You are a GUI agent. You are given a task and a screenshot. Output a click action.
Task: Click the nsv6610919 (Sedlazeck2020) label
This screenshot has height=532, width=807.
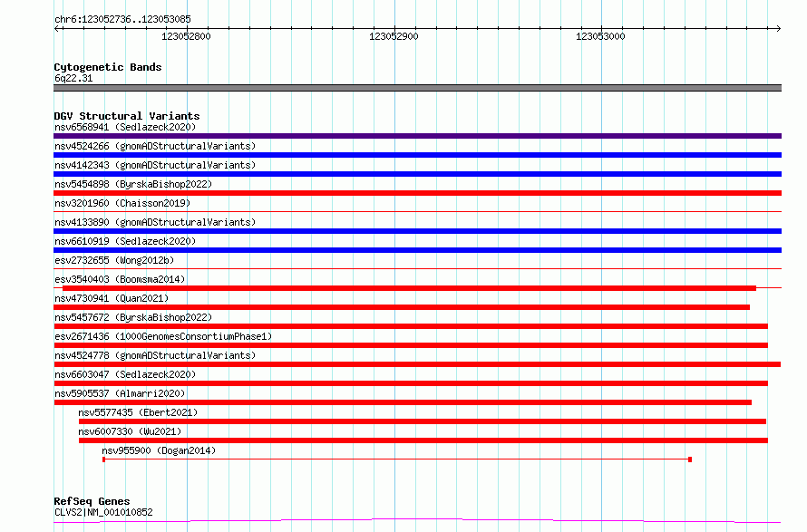(x=125, y=241)
